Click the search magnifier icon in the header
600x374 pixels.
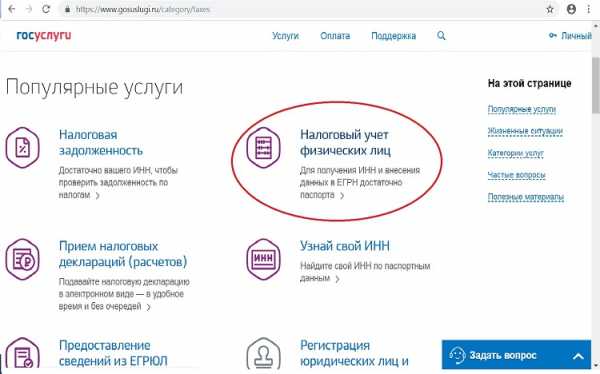pos(441,36)
